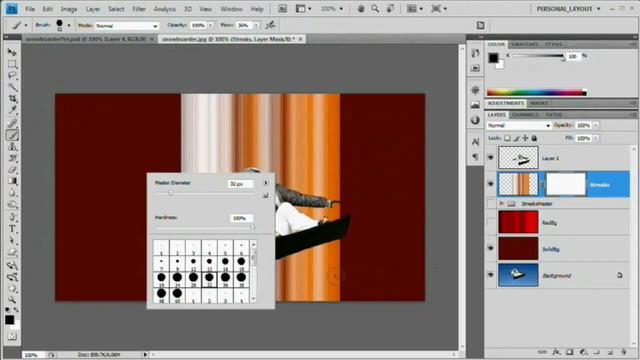Viewport: 640px width, 360px height.
Task: Enable Quick Mask mode
Action: point(12,336)
